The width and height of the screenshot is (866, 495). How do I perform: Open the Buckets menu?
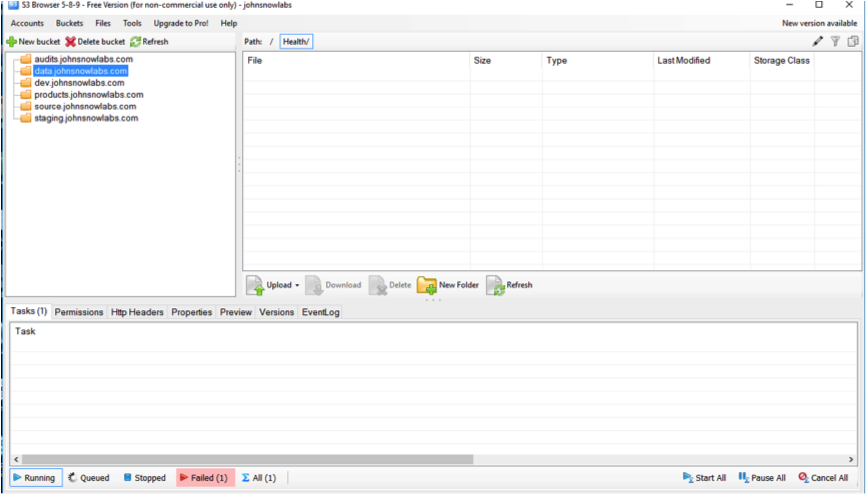[70, 23]
